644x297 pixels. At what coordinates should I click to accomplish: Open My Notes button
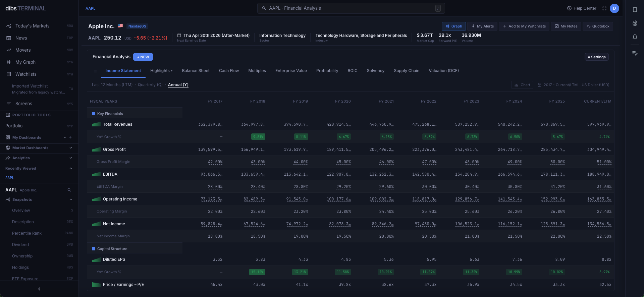coord(566,26)
